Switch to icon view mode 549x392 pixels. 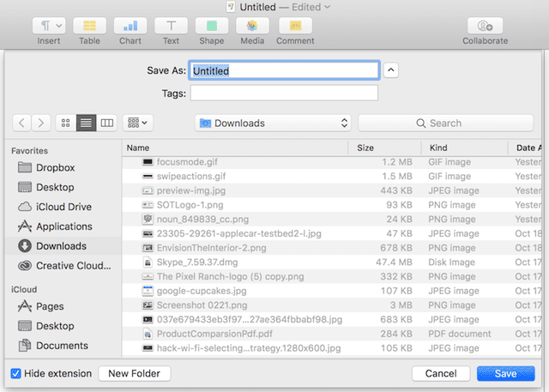(66, 124)
